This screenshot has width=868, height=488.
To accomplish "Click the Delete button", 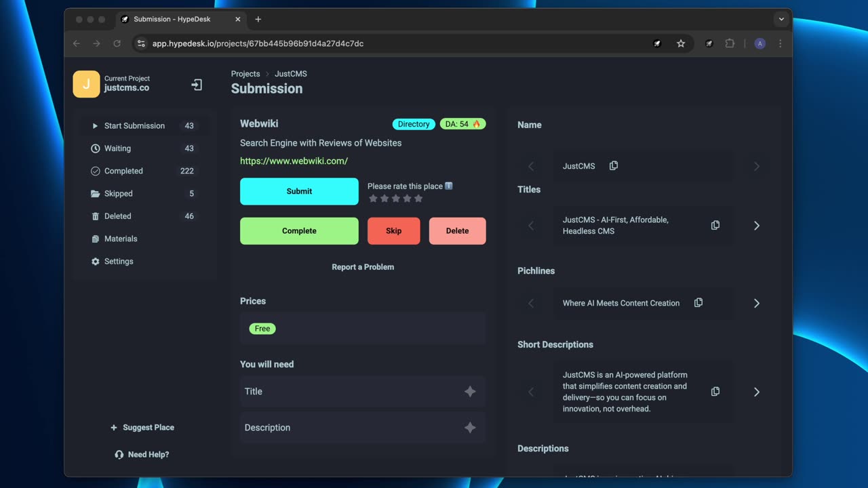I will [x=458, y=231].
